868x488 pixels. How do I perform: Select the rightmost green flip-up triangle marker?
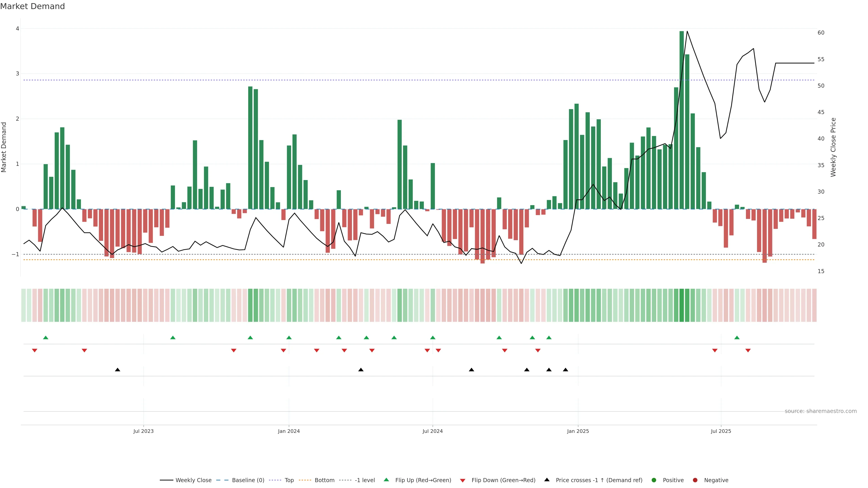pyautogui.click(x=737, y=338)
